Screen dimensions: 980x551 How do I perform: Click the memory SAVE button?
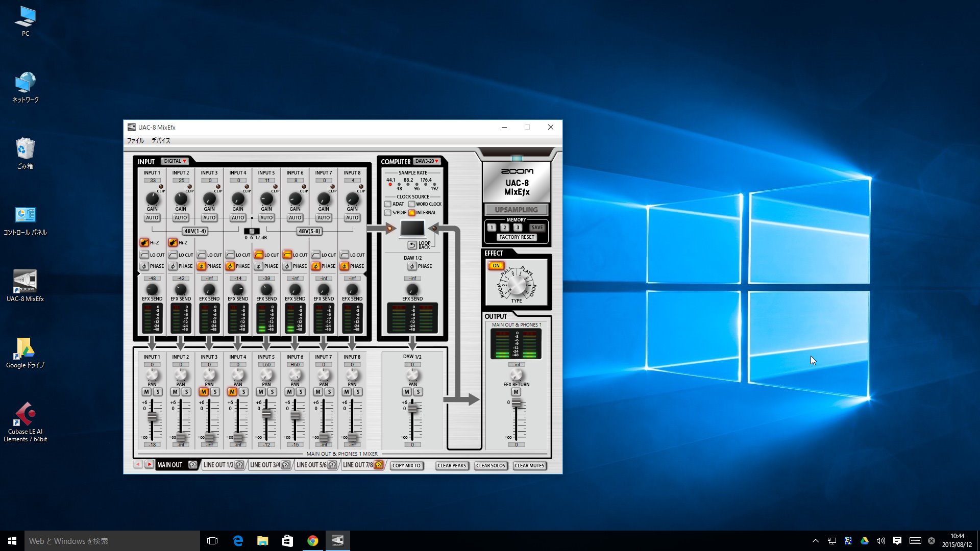[537, 228]
